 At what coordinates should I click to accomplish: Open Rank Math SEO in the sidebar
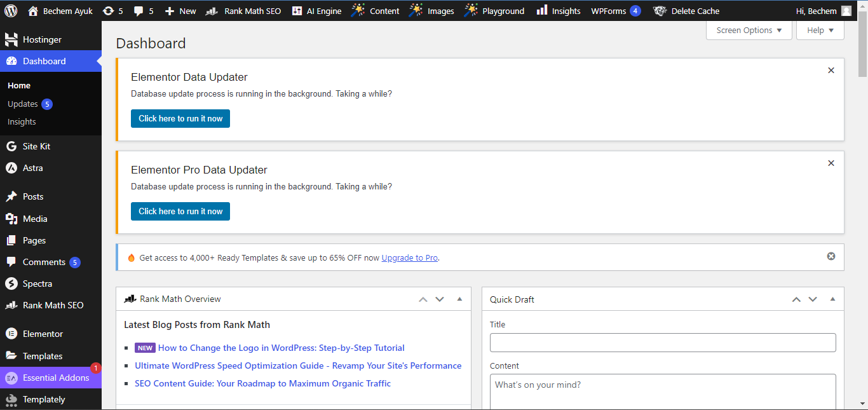pyautogui.click(x=51, y=305)
